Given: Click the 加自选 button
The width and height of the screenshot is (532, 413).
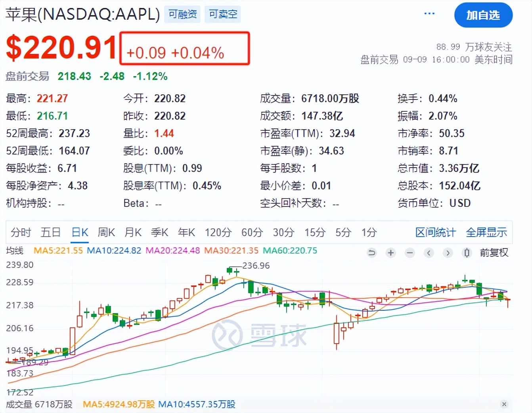Looking at the screenshot, I should pos(483,15).
